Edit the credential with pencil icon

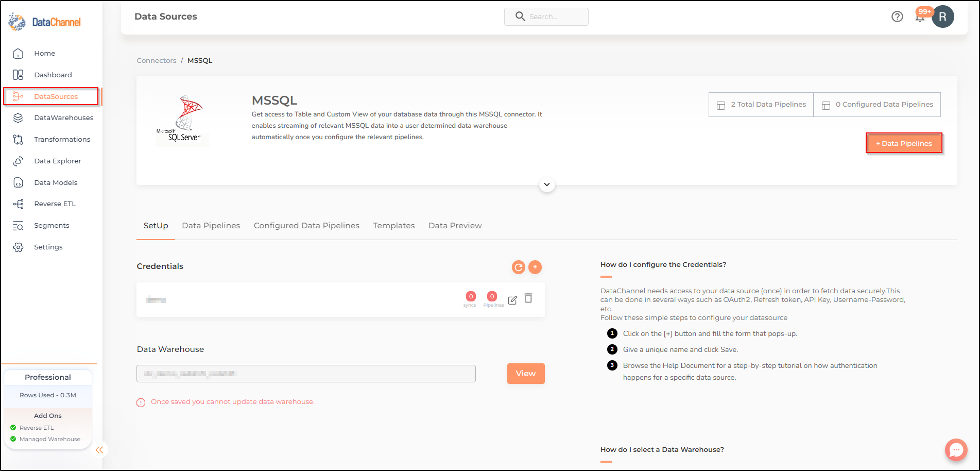coord(512,300)
